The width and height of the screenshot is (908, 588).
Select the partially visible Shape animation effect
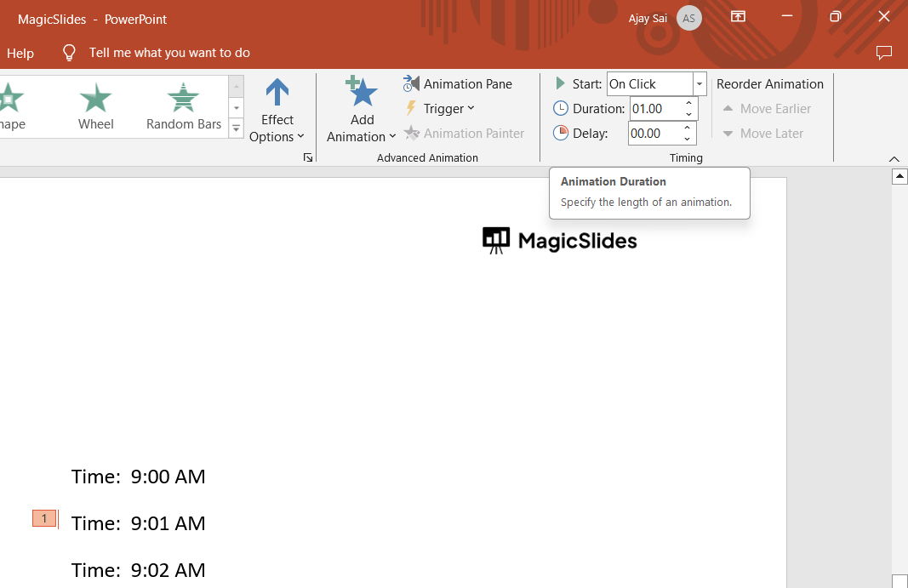pos(11,106)
